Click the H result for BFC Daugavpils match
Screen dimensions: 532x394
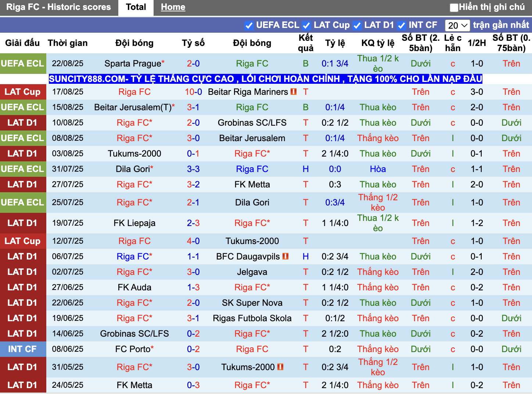306,257
